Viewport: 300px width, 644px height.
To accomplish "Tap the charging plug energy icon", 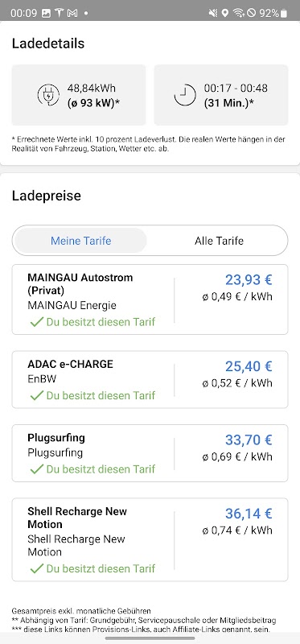I will pyautogui.click(x=48, y=95).
